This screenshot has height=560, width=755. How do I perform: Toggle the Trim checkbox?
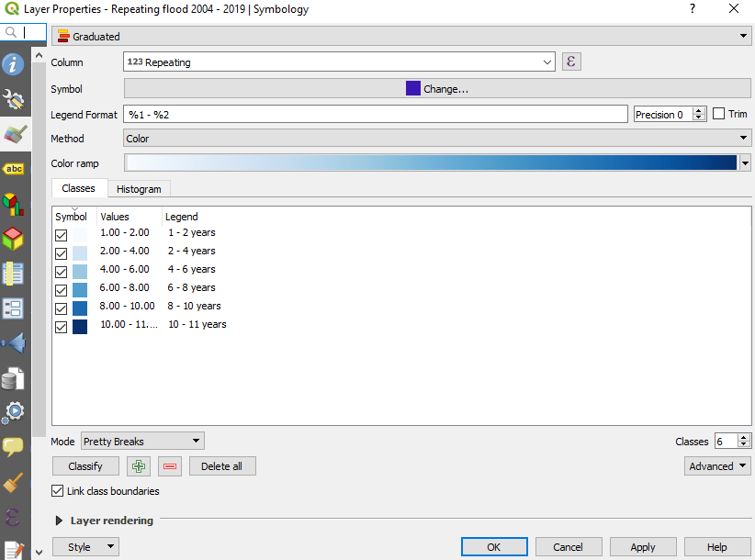pyautogui.click(x=719, y=114)
